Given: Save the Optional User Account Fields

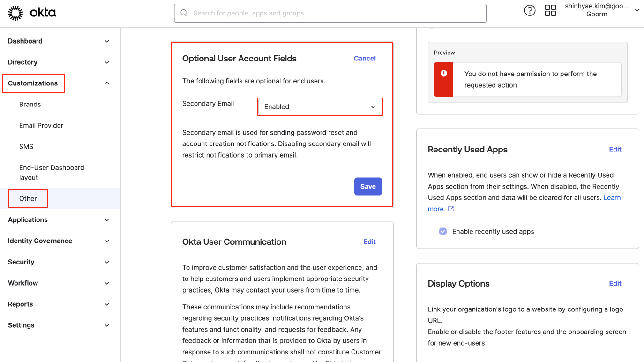Looking at the screenshot, I should point(368,187).
